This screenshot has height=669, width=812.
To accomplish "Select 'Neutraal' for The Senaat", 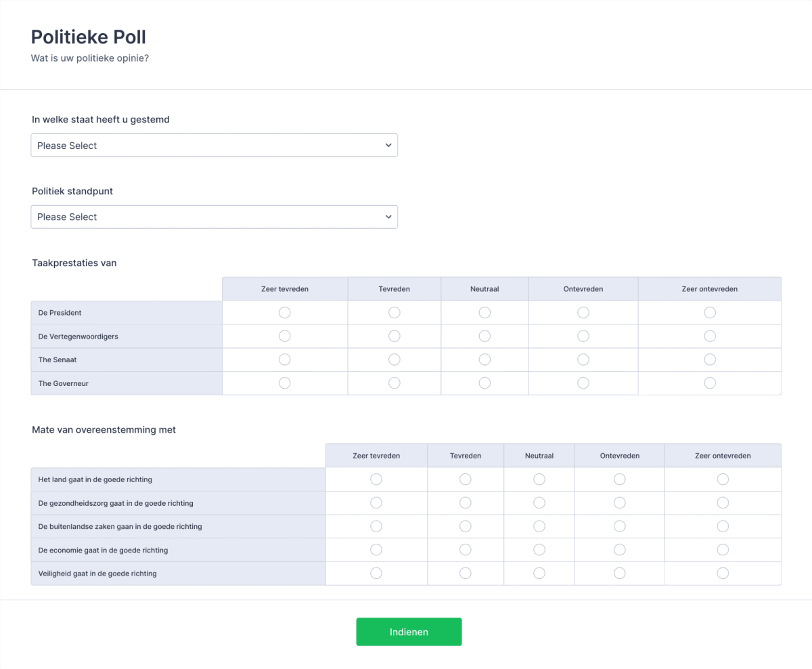I will 484,360.
